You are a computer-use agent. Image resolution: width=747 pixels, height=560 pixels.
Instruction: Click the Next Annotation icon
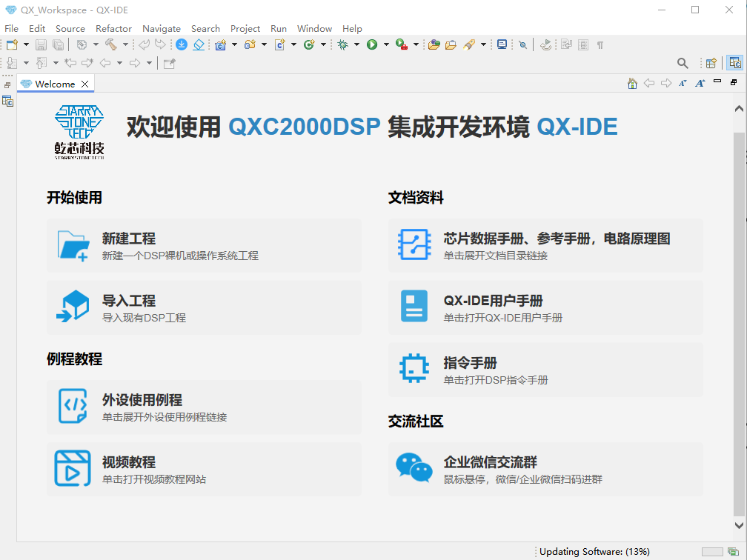coord(12,63)
